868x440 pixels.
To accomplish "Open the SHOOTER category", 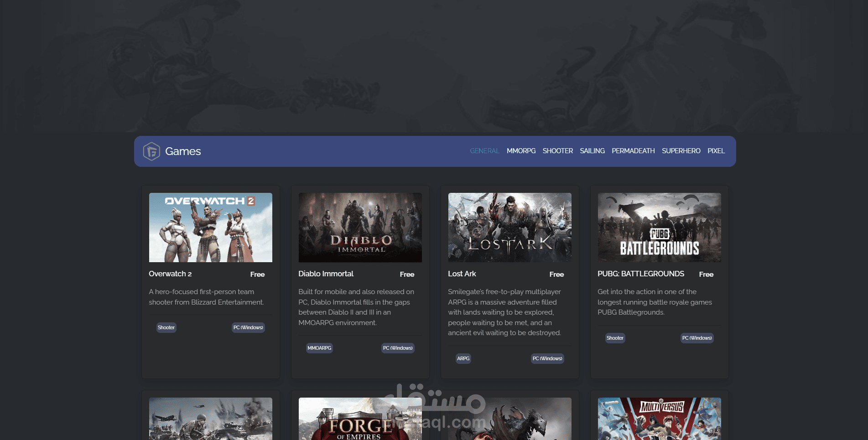I will (x=557, y=151).
